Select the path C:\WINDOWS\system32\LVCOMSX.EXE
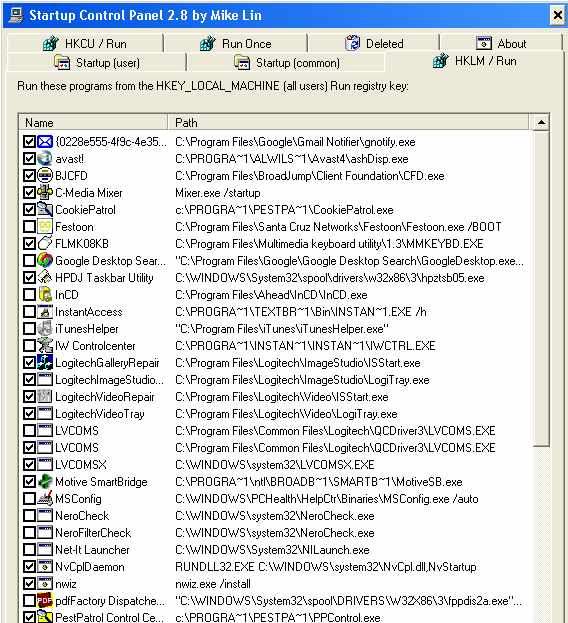The image size is (568, 623). click(275, 464)
